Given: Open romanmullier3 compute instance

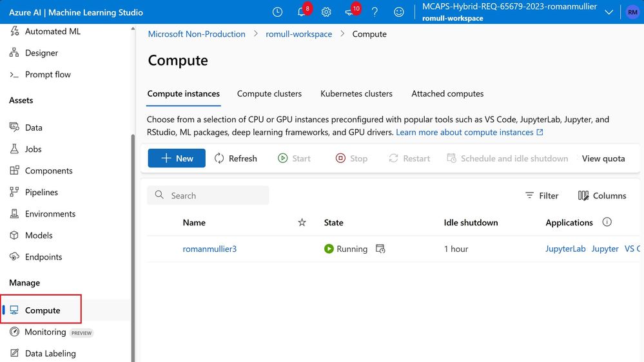Looking at the screenshot, I should (210, 249).
